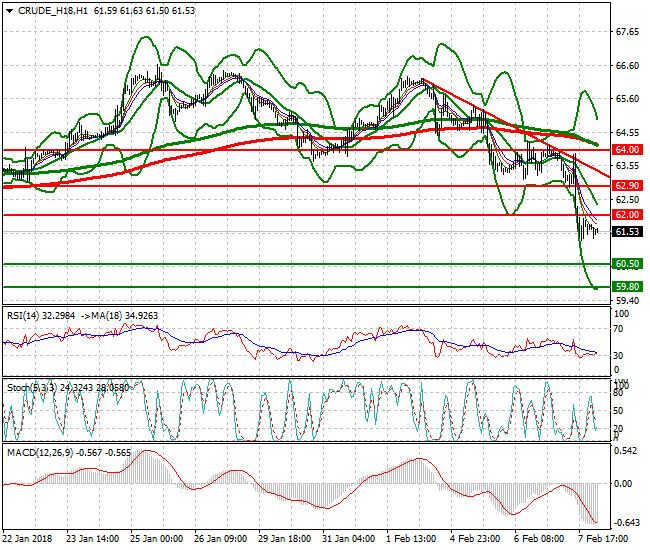Click the 59.40 price axis value
650x550 pixels.
click(627, 300)
